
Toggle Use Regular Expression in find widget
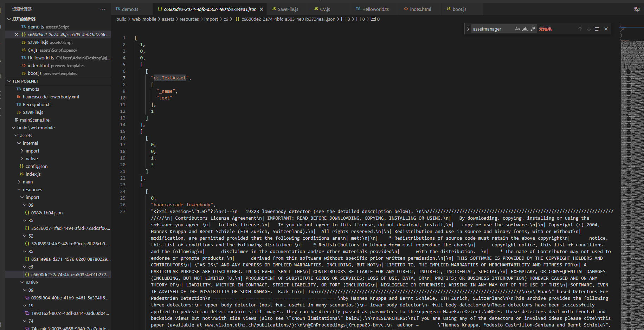[533, 29]
